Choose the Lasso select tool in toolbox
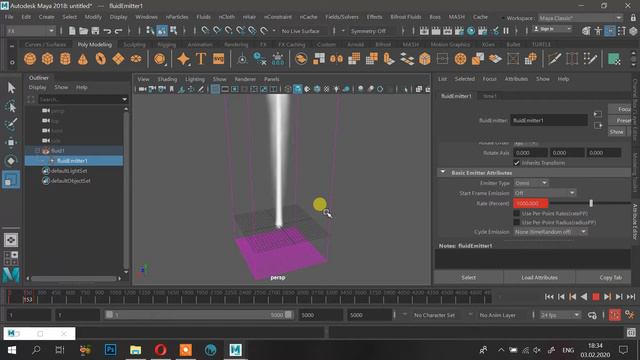The image size is (640, 360). 11,106
